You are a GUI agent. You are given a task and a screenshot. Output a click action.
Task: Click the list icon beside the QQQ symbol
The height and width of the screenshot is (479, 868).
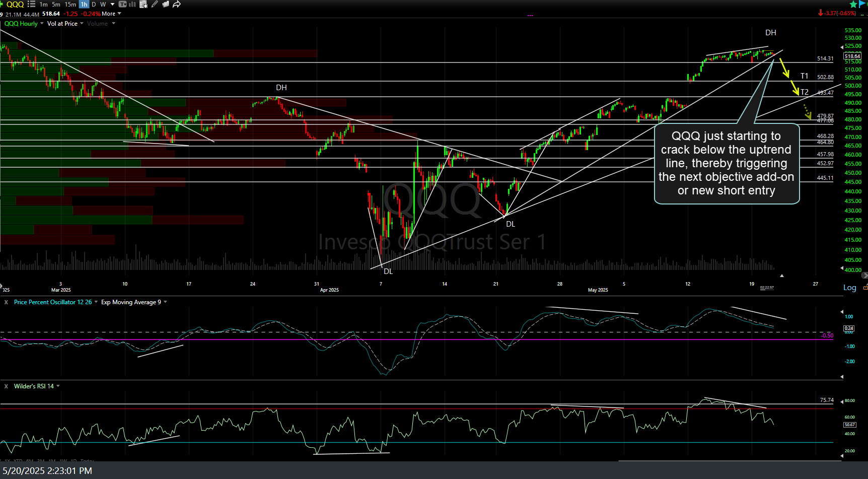[x=30, y=4]
